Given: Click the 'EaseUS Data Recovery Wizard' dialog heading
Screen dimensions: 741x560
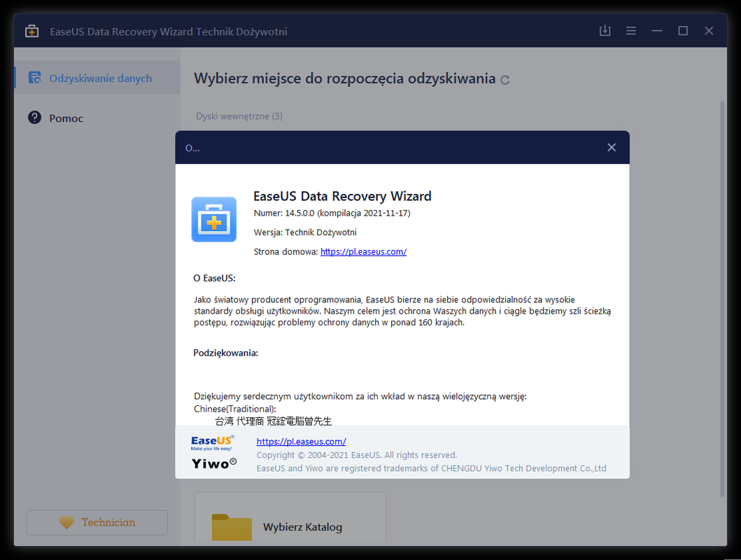Looking at the screenshot, I should (x=342, y=196).
